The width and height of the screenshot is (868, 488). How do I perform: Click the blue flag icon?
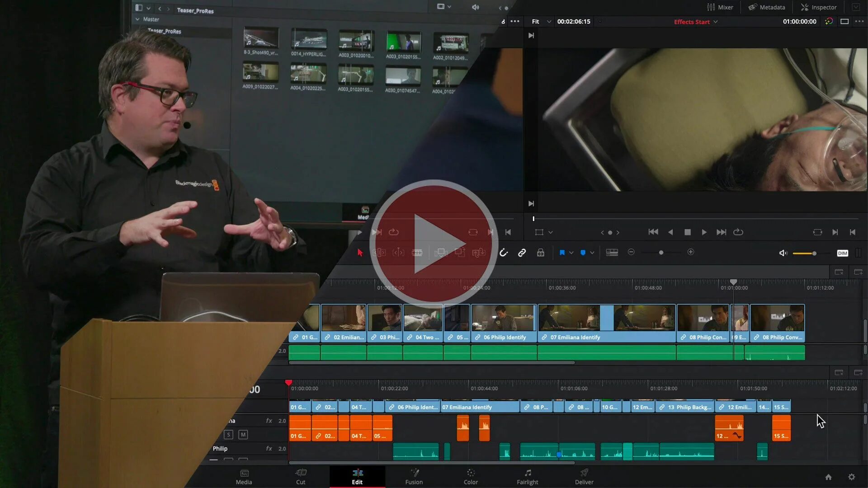(562, 253)
